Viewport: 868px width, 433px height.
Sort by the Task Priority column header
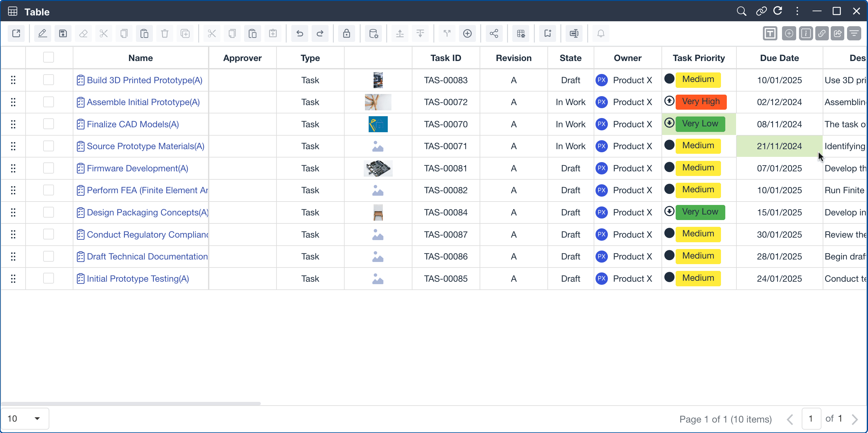click(x=698, y=58)
